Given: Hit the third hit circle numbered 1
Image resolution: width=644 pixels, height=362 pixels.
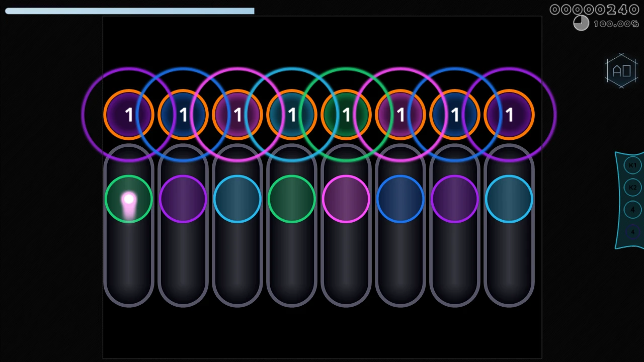Looking at the screenshot, I should coord(237,115).
